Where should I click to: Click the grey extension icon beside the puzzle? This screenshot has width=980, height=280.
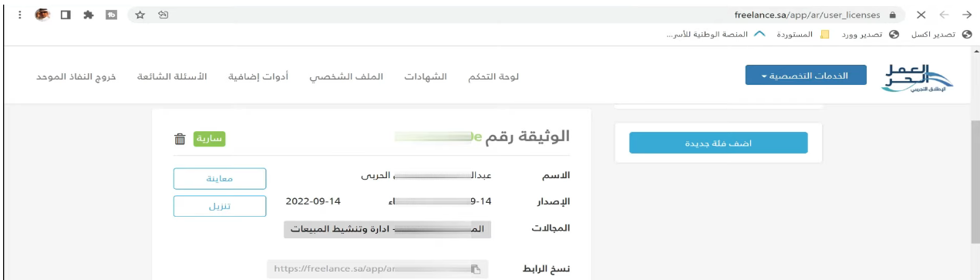[112, 15]
